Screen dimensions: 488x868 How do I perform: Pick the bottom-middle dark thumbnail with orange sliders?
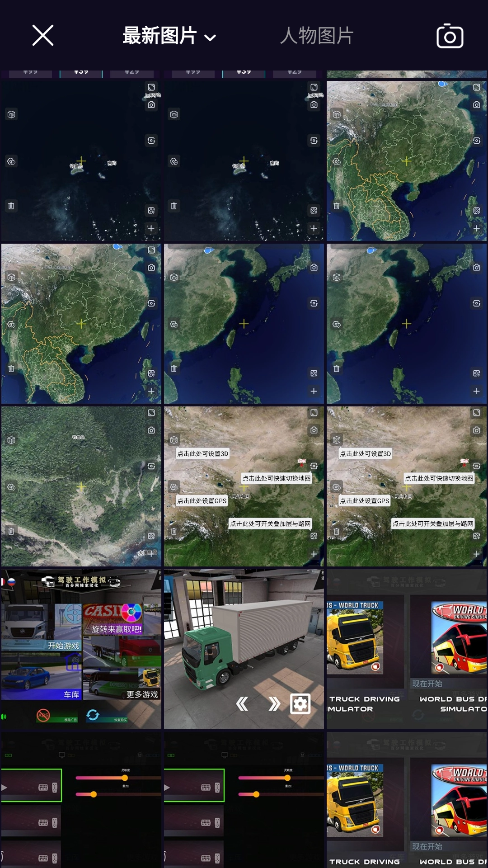coord(244,800)
